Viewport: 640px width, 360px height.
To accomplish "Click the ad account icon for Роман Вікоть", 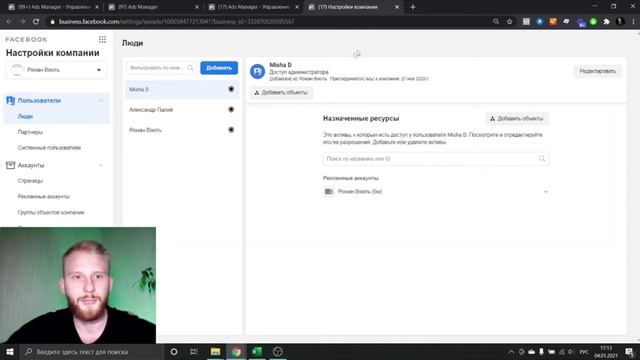I will click(x=329, y=191).
